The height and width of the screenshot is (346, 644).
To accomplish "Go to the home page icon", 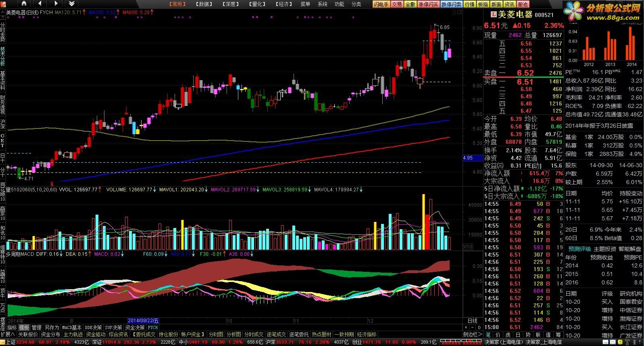I will 24,4.
